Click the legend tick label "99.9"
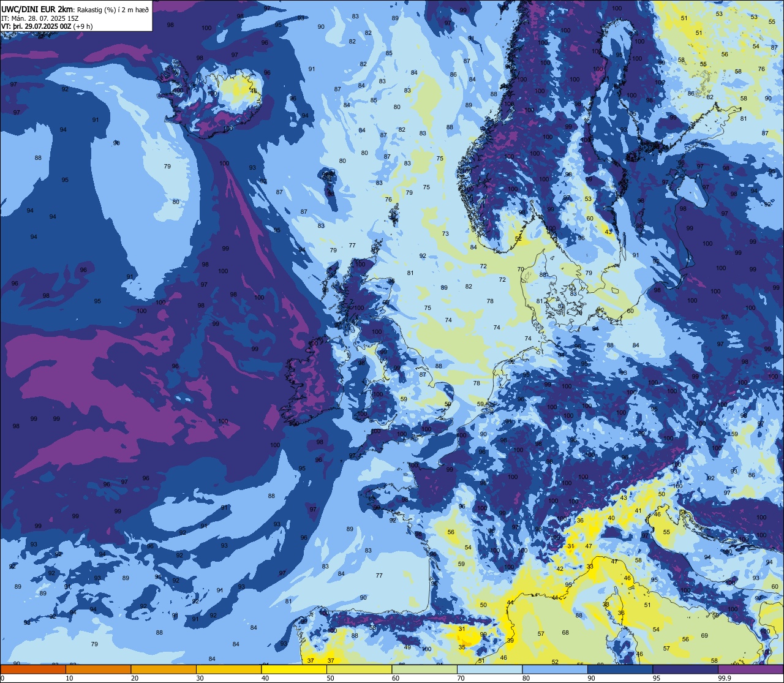Screen dimensions: 784x683 [725, 678]
